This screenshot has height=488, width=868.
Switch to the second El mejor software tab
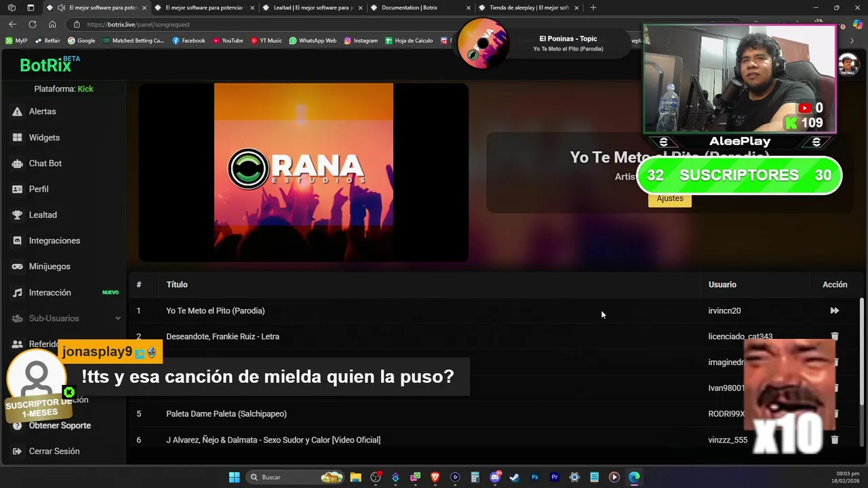[x=203, y=7]
